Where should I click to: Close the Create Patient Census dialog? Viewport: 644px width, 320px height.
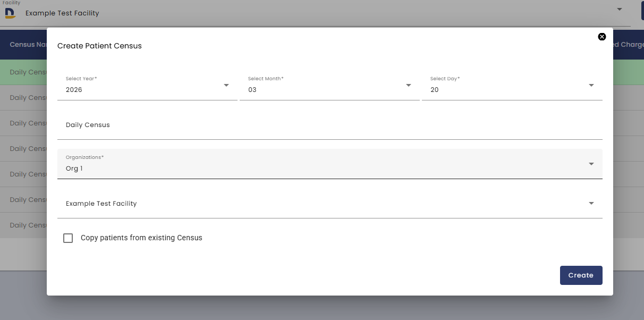[x=602, y=37]
